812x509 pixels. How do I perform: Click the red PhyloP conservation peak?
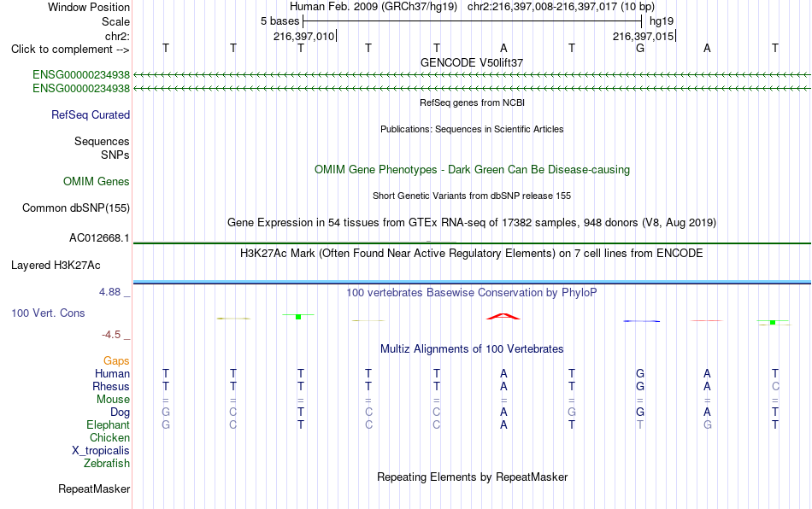503,316
